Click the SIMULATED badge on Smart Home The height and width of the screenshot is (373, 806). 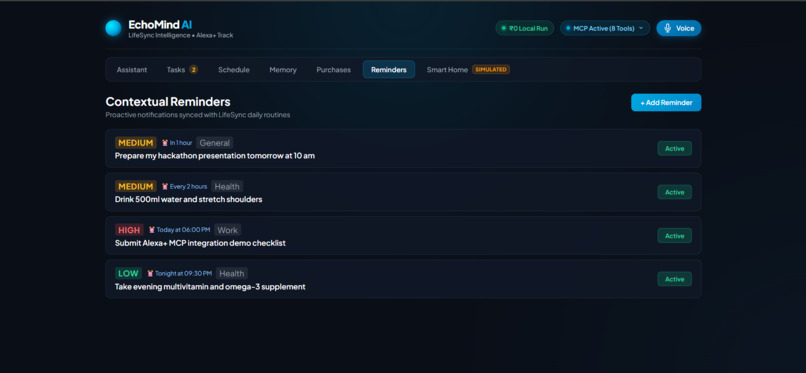click(x=491, y=69)
